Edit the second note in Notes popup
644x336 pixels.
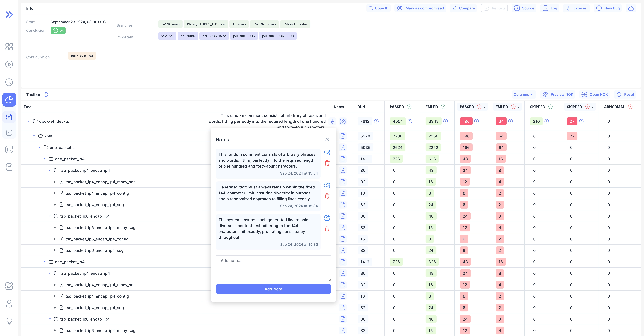point(327,185)
